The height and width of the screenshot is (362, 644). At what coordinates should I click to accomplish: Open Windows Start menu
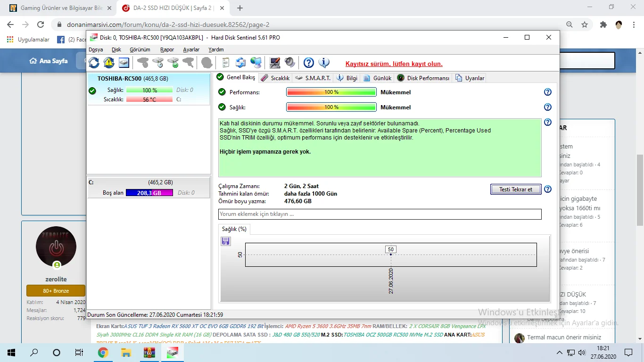click(11, 352)
